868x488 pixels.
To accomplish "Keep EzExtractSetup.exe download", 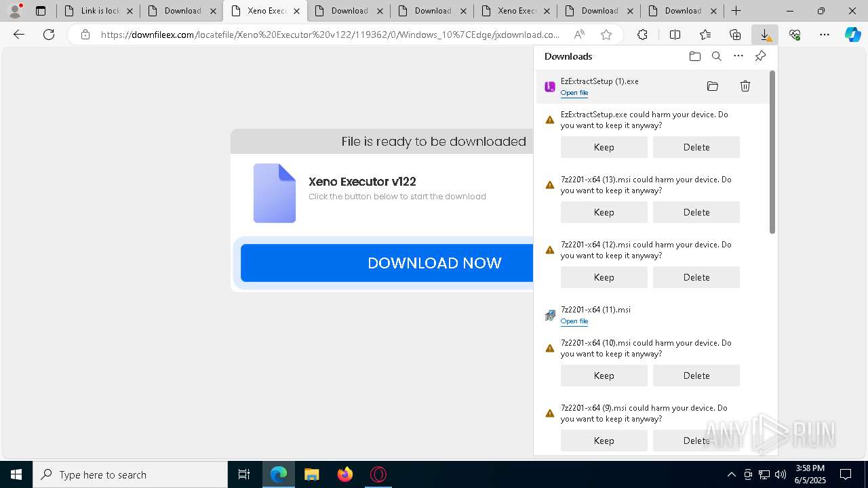I will [x=604, y=147].
